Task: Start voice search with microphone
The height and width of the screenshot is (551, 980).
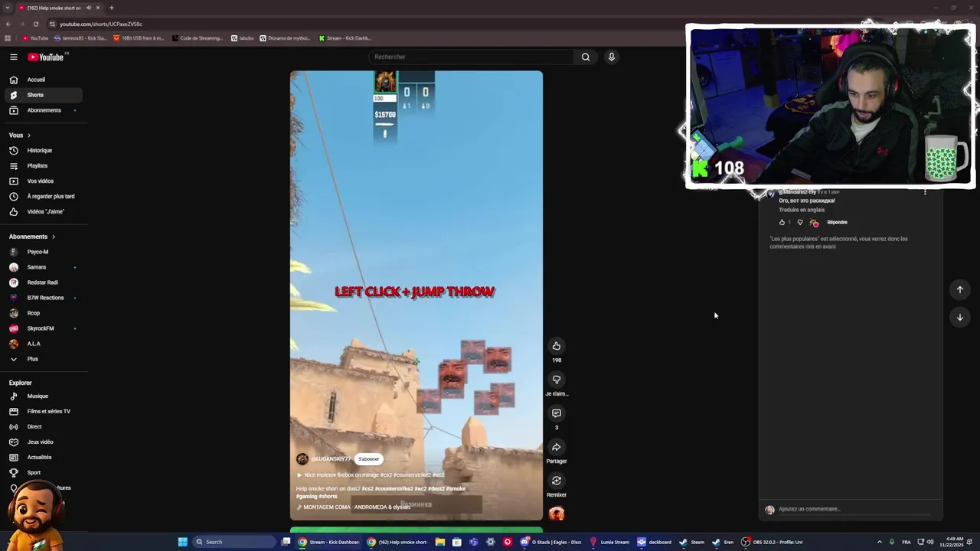Action: [x=611, y=57]
